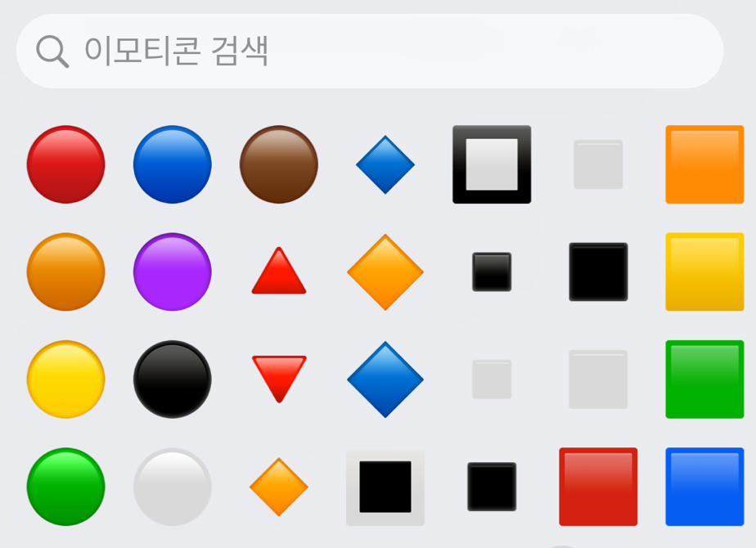Choose the large orange diamond emoji
756x548 pixels.
385,272
